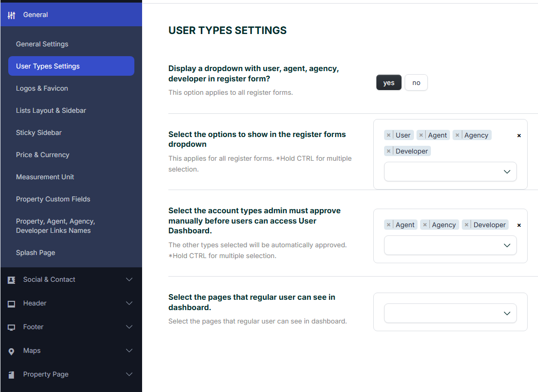Open General Settings in the sidebar
Viewport: 538px width, 392px height.
click(42, 44)
